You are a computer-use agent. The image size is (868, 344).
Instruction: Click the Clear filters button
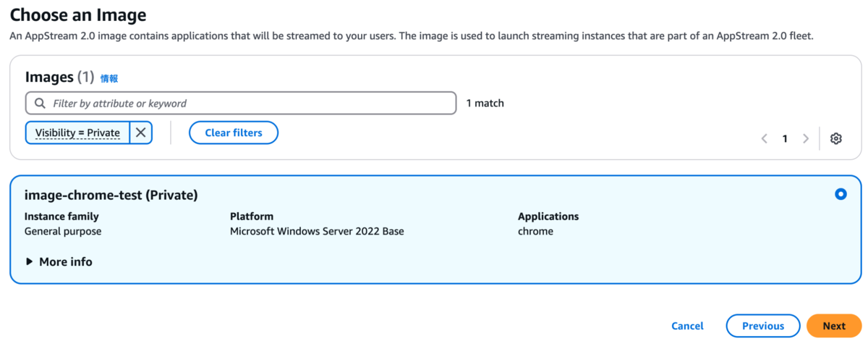[234, 133]
